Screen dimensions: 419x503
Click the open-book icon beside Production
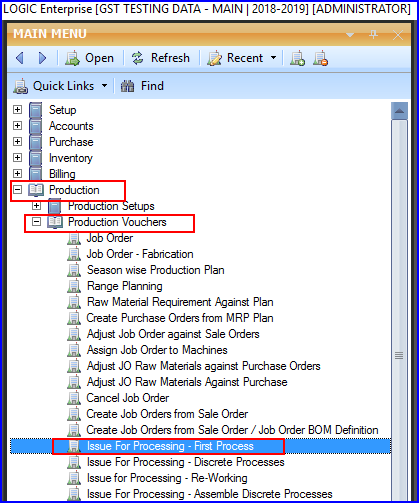coord(36,190)
